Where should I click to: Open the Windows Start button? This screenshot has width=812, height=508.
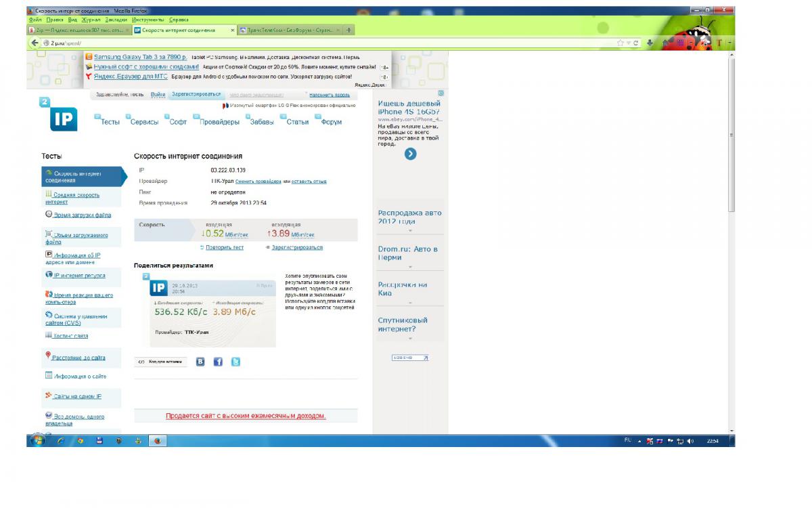pyautogui.click(x=37, y=440)
